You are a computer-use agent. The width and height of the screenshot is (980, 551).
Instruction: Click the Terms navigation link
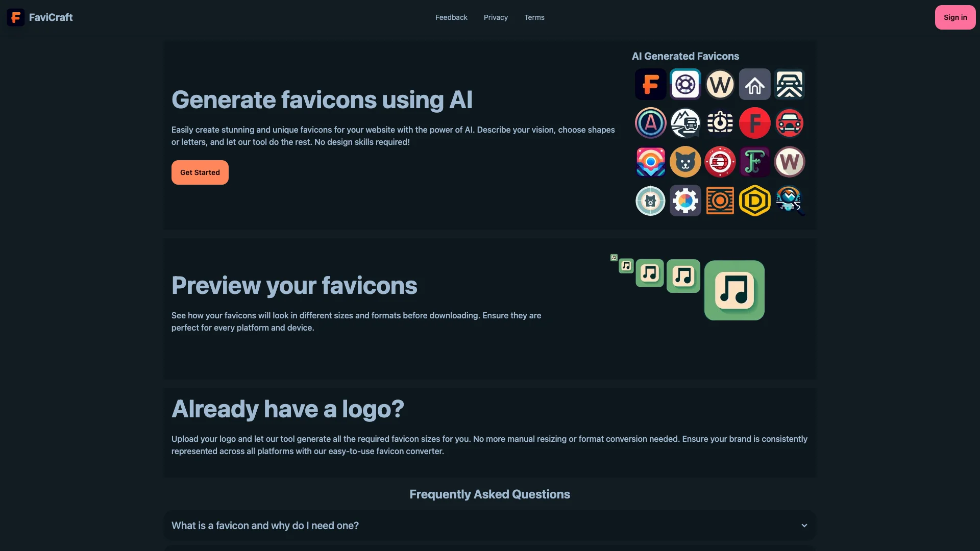tap(534, 17)
